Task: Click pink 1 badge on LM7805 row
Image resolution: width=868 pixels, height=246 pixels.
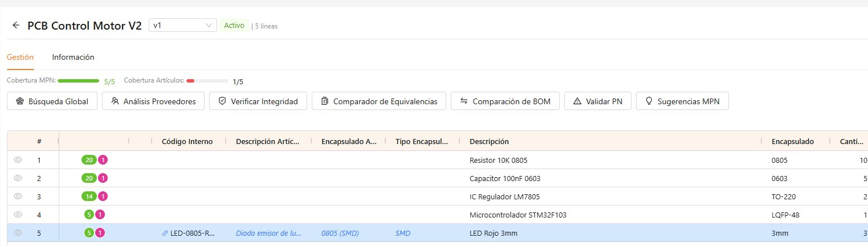Action: tap(103, 196)
